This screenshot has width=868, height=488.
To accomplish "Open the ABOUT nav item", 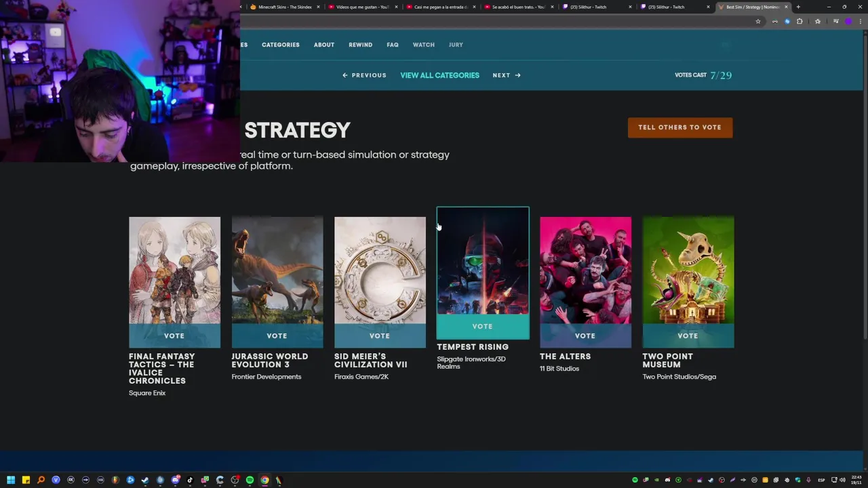I will pos(323,45).
